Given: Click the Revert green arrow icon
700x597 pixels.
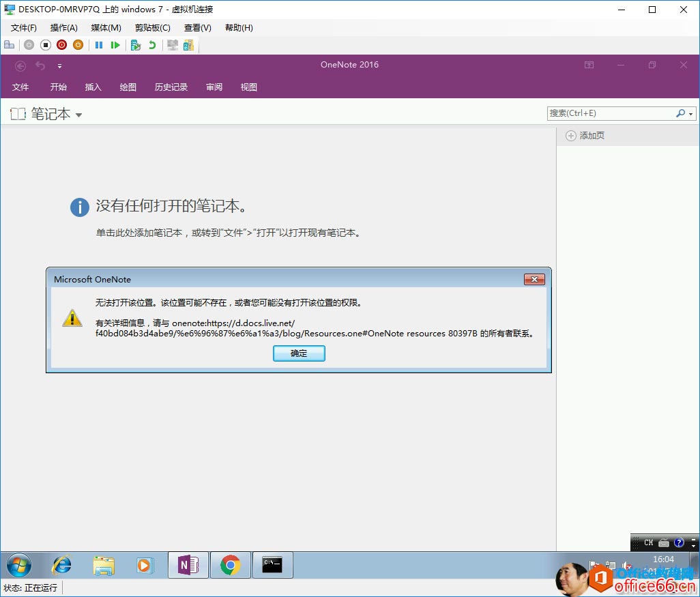Looking at the screenshot, I should (152, 44).
